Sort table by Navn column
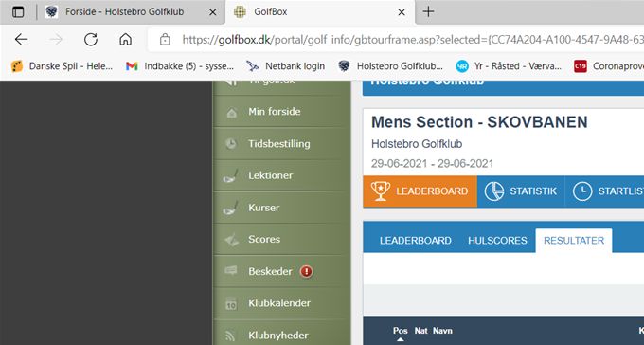Viewport: 644px width, 345px height. (x=442, y=331)
